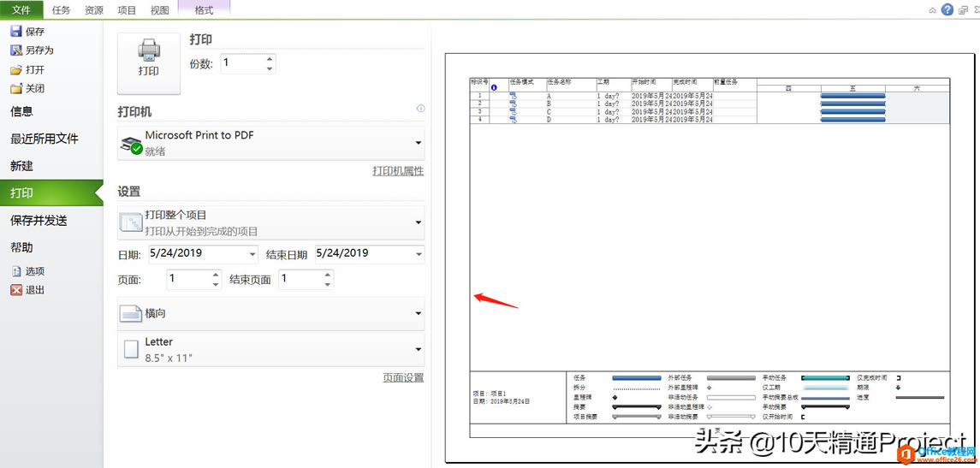Image resolution: width=980 pixels, height=468 pixels.
Task: Click the Open folder icon
Action: tap(16, 70)
